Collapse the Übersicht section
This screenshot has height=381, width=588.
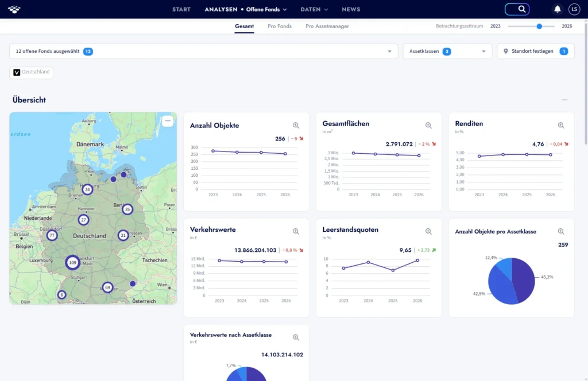[564, 100]
